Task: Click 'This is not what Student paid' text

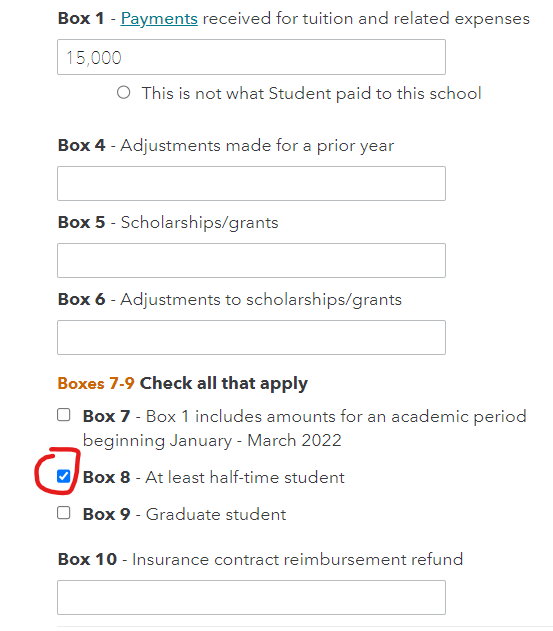Action: (312, 93)
